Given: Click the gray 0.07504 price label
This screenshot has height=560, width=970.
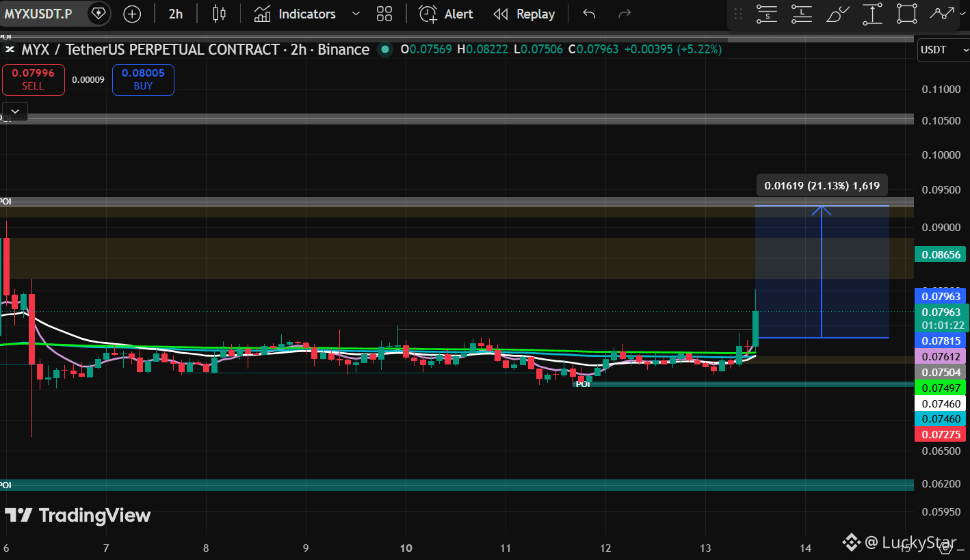Looking at the screenshot, I should pos(941,372).
